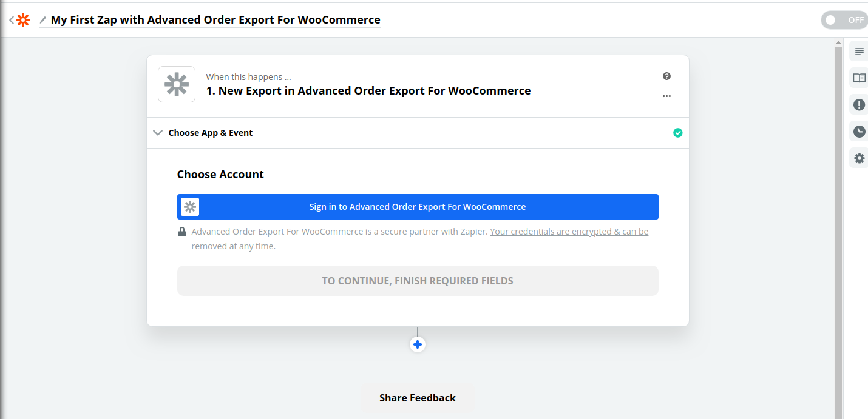868x419 pixels.
Task: Open the alerts exclamation sidebar icon
Action: (859, 104)
